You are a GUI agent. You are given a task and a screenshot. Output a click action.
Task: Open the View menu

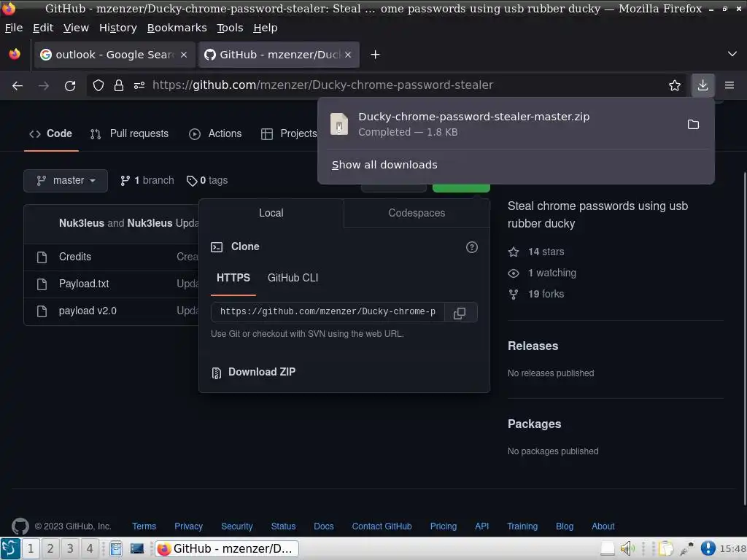[76, 28]
